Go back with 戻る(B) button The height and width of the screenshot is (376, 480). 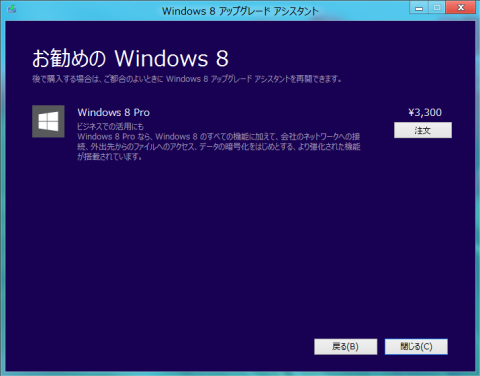click(345, 347)
